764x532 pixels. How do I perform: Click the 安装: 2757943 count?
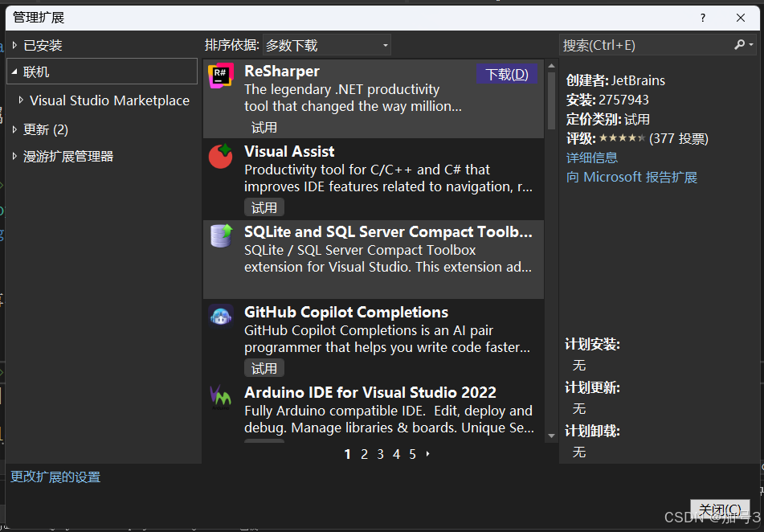[607, 100]
